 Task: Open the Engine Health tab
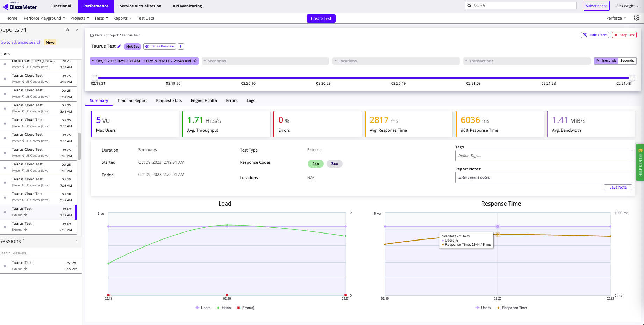click(x=204, y=101)
